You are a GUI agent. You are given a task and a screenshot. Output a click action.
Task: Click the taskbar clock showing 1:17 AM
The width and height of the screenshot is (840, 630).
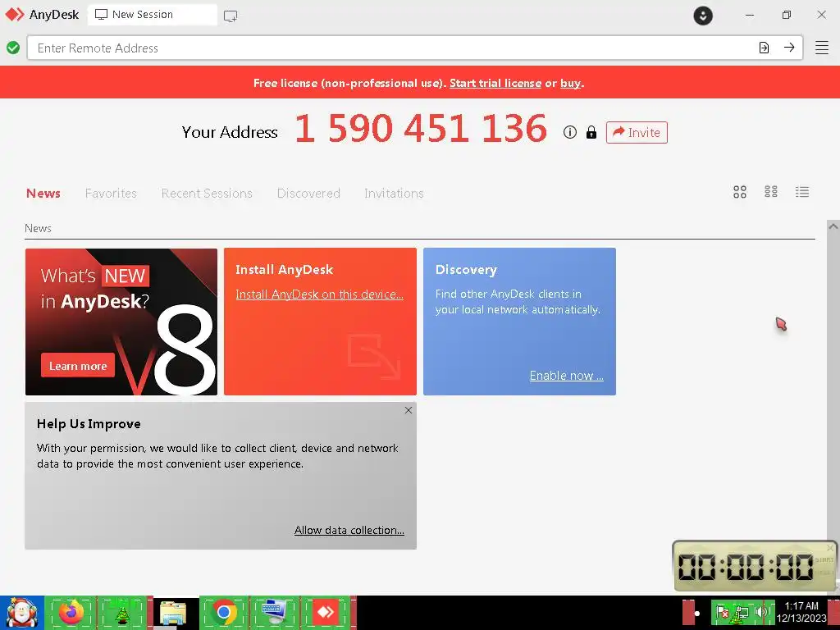coord(802,612)
